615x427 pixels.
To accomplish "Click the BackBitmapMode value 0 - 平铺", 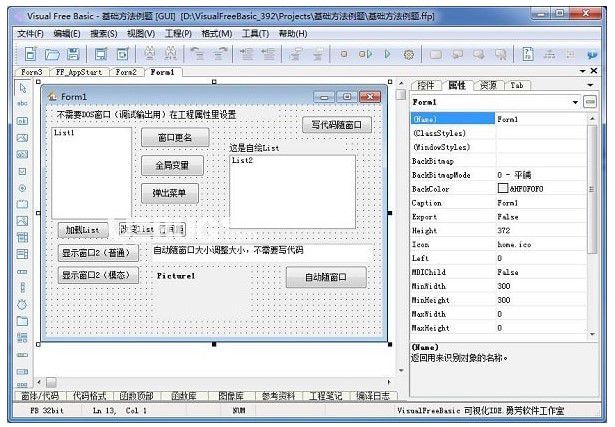I will (514, 175).
